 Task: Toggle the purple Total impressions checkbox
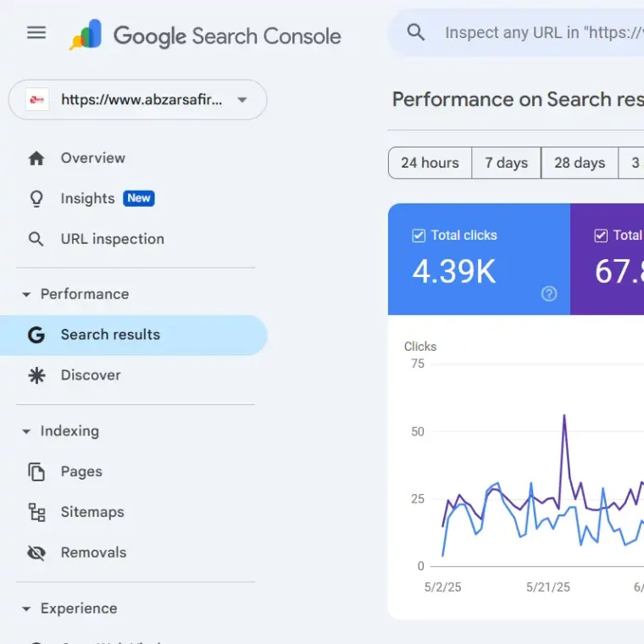(x=601, y=236)
